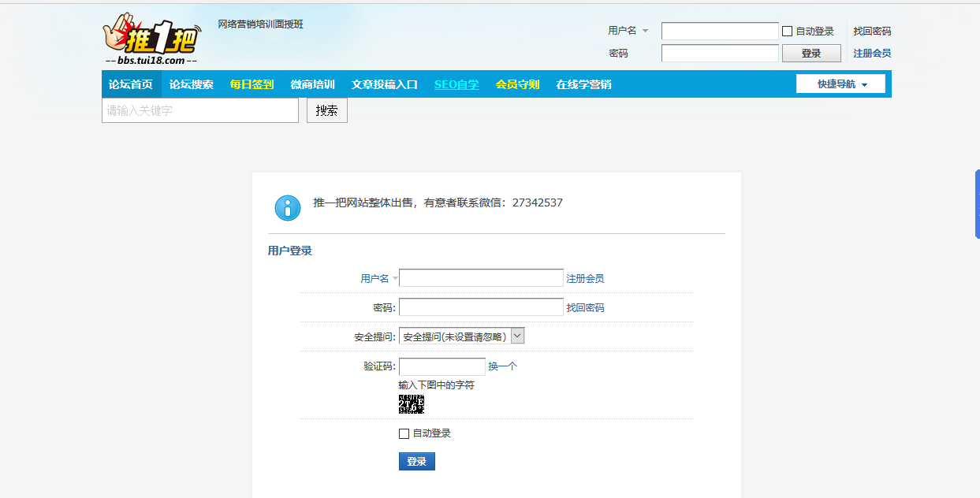Click the header 登录 button
The width and height of the screenshot is (980, 498).
(x=810, y=54)
